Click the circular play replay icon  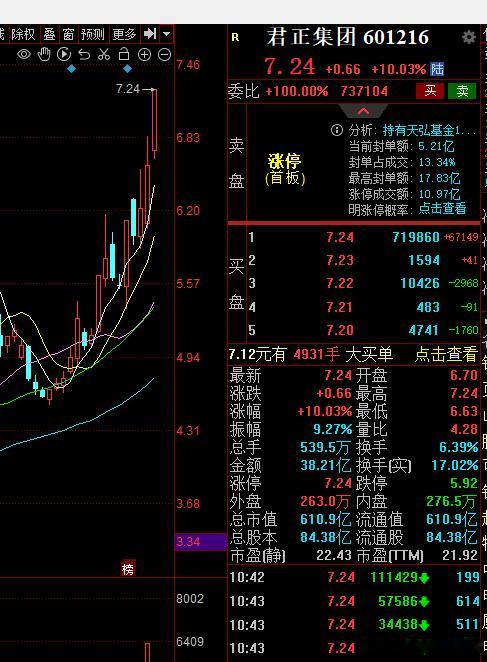pos(64,54)
